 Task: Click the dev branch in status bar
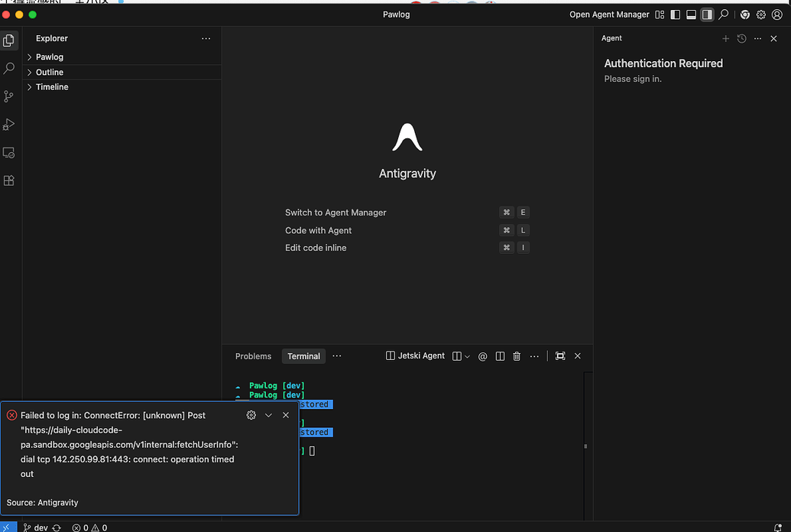click(36, 527)
